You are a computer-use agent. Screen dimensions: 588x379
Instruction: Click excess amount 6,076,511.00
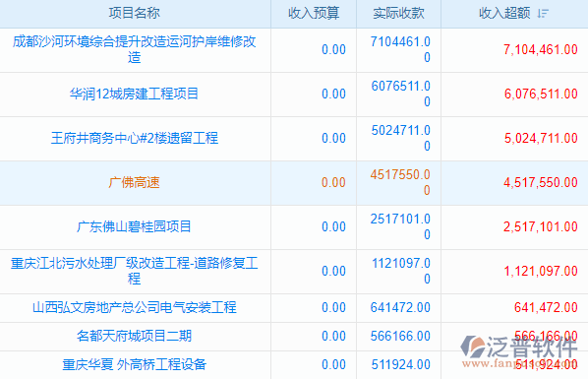[x=541, y=94]
